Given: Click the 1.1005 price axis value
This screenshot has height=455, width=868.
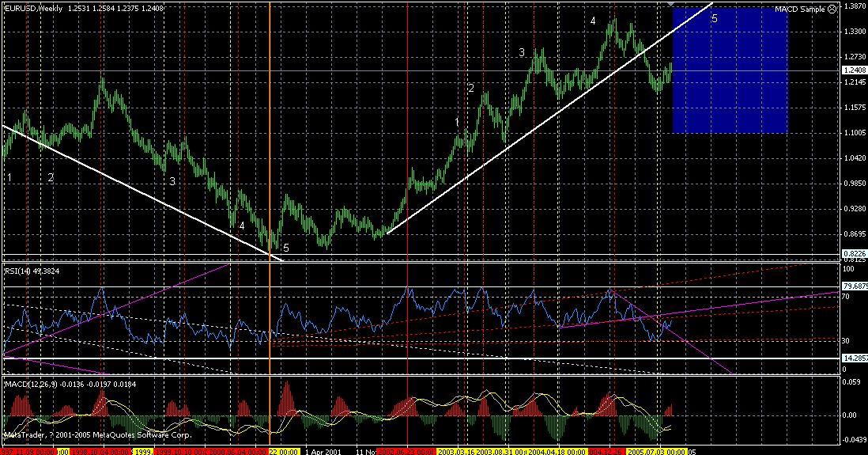Looking at the screenshot, I should pyautogui.click(x=855, y=133).
